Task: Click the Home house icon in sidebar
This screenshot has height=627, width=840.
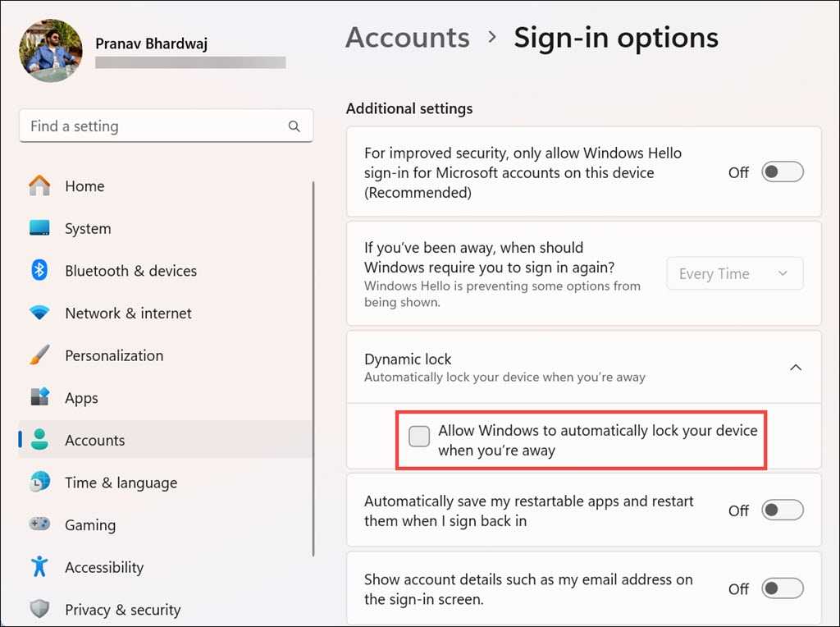Action: pyautogui.click(x=39, y=185)
